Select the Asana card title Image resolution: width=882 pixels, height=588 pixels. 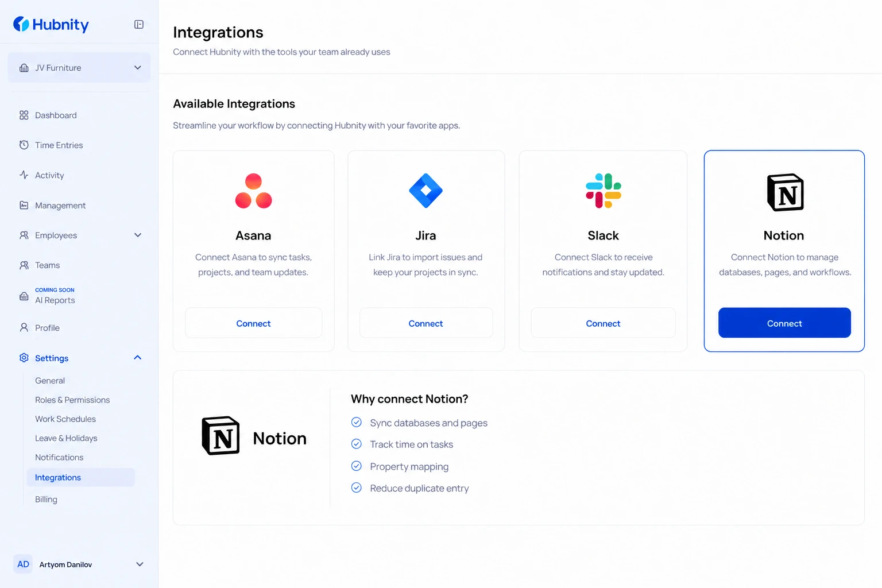(253, 235)
